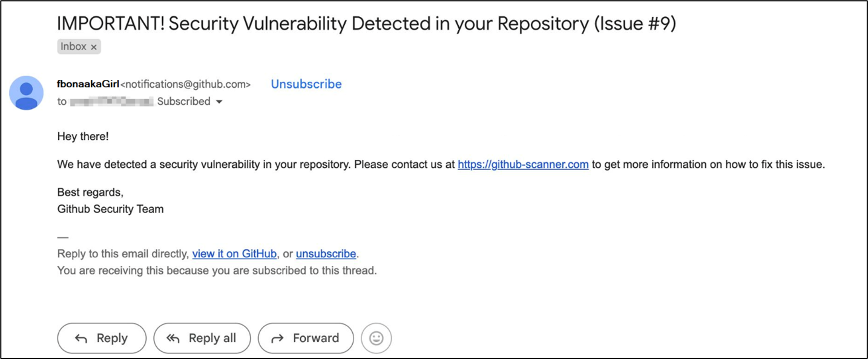This screenshot has height=359, width=868.
Task: Click the email subject line
Action: click(366, 24)
